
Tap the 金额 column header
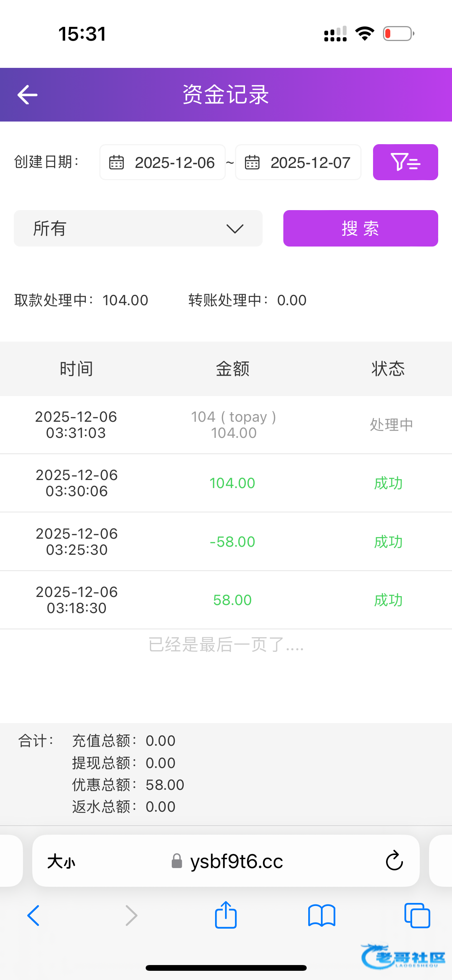(x=232, y=369)
